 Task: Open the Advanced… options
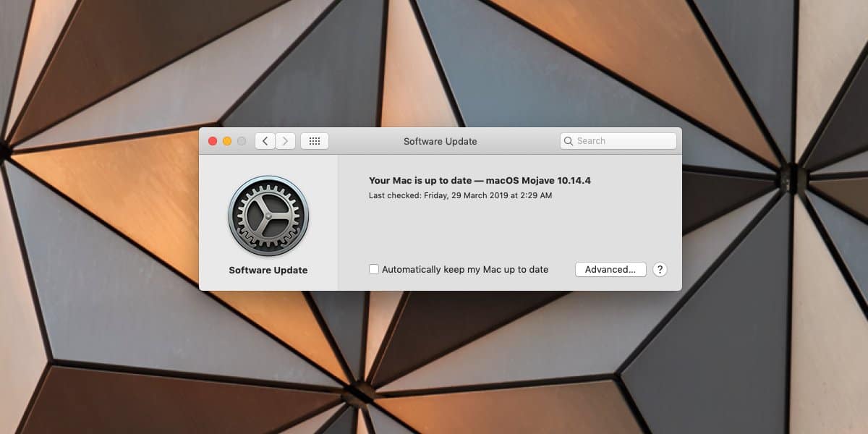pos(610,269)
